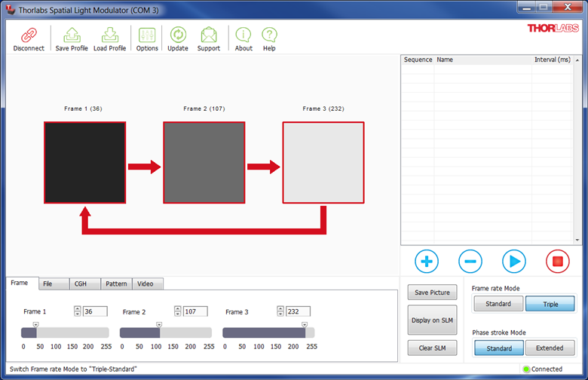Click the Display on SLM button
The width and height of the screenshot is (588, 380).
[432, 320]
